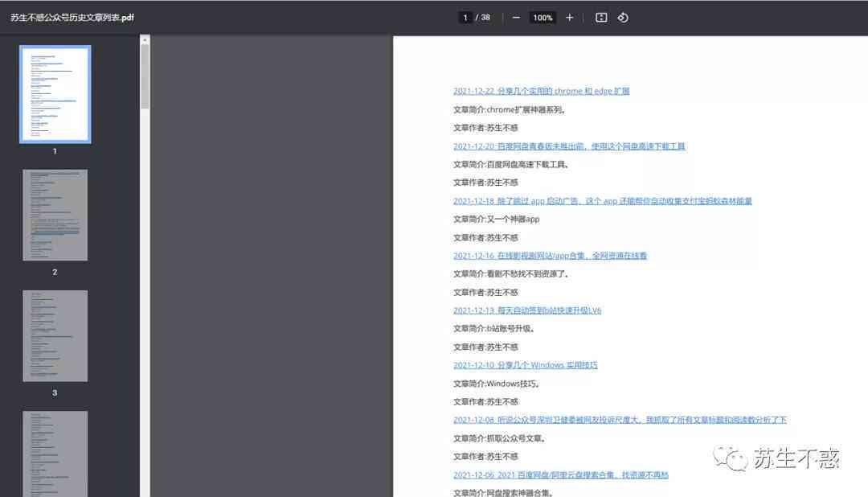This screenshot has width=868, height=497.
Task: Open the 2021-12-18 app ad skipping link
Action: [602, 201]
